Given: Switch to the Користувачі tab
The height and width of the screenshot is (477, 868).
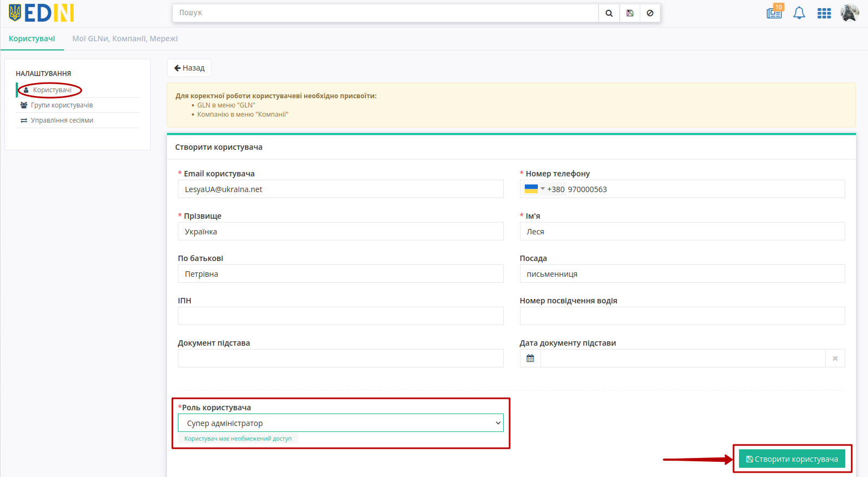Looking at the screenshot, I should 32,39.
